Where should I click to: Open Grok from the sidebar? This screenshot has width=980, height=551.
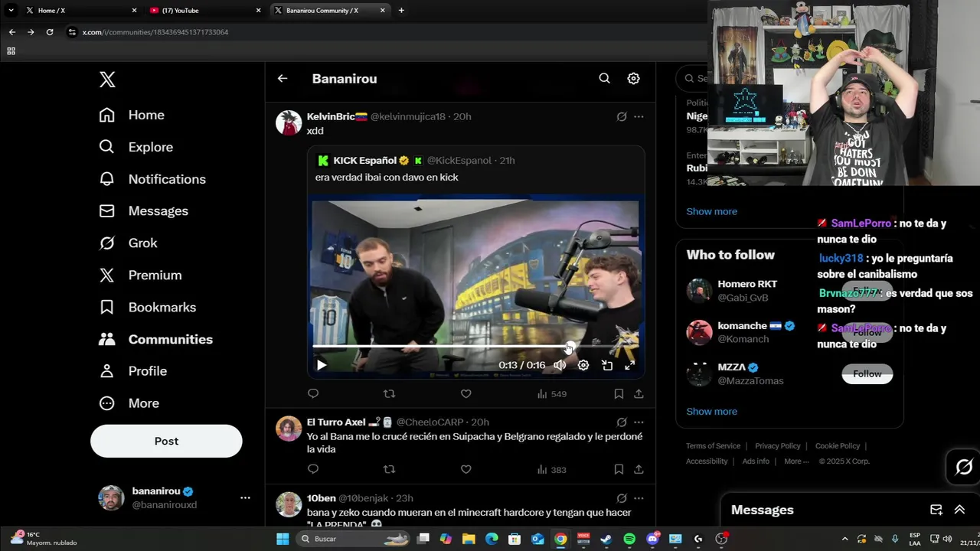[x=128, y=243]
